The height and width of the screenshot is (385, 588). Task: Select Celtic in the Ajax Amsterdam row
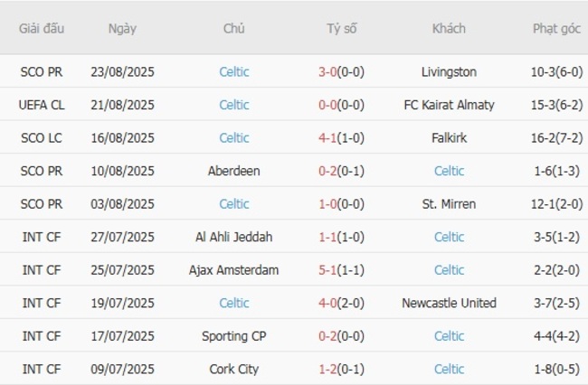click(x=449, y=270)
